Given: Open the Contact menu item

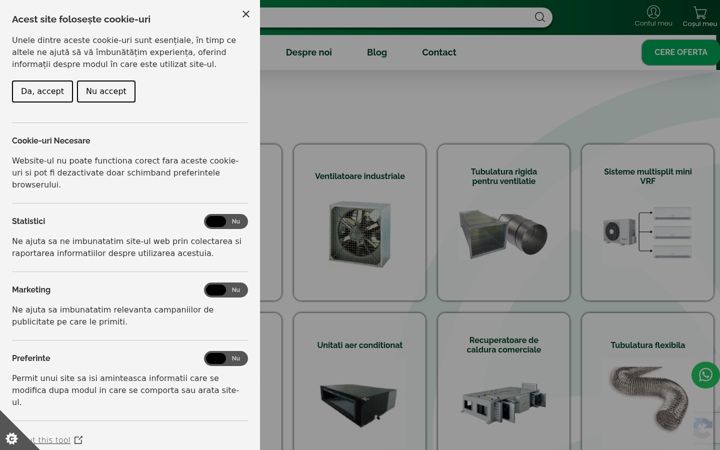Looking at the screenshot, I should [x=439, y=52].
